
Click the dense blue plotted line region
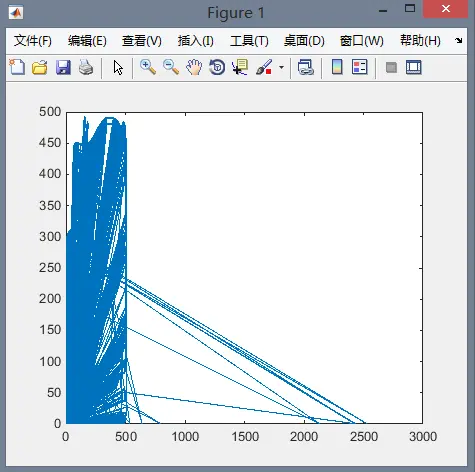pos(96,270)
